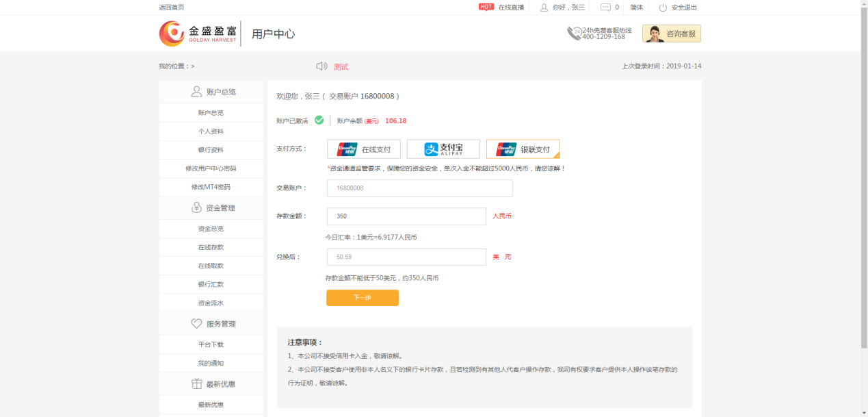The width and height of the screenshot is (868, 417).
Task: Open 银行汇款 in sidebar
Action: 211,284
